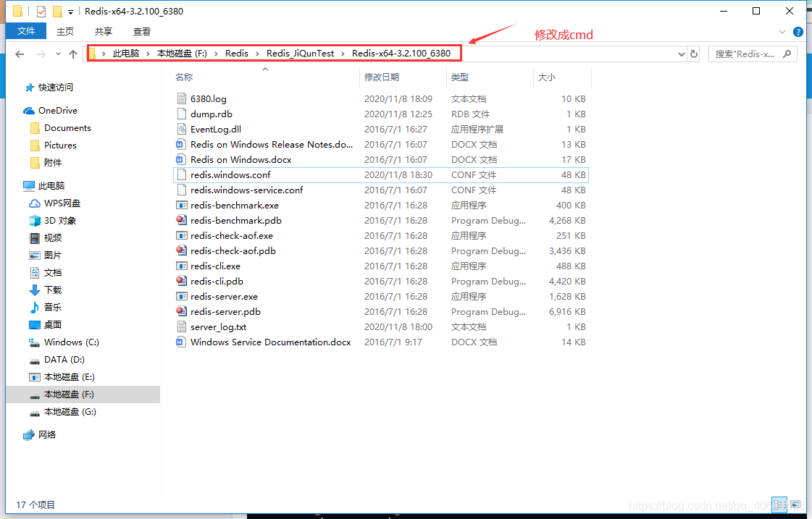Open recent locations dropdown arrow
Screen dimensions: 812x519
tap(58, 54)
